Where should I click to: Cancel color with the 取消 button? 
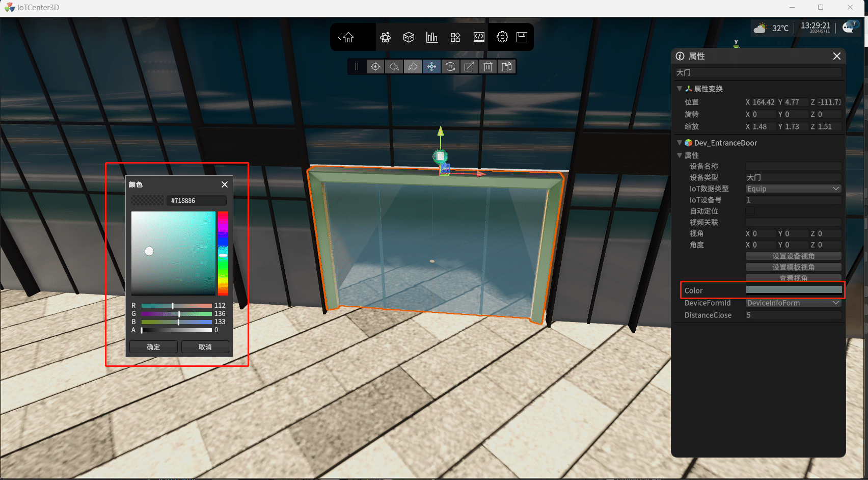[205, 347]
